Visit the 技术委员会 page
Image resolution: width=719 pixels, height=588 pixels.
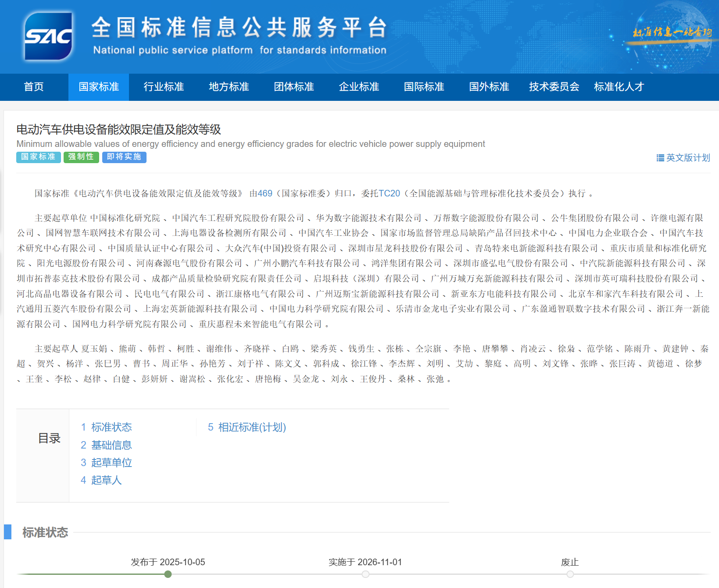coord(554,87)
